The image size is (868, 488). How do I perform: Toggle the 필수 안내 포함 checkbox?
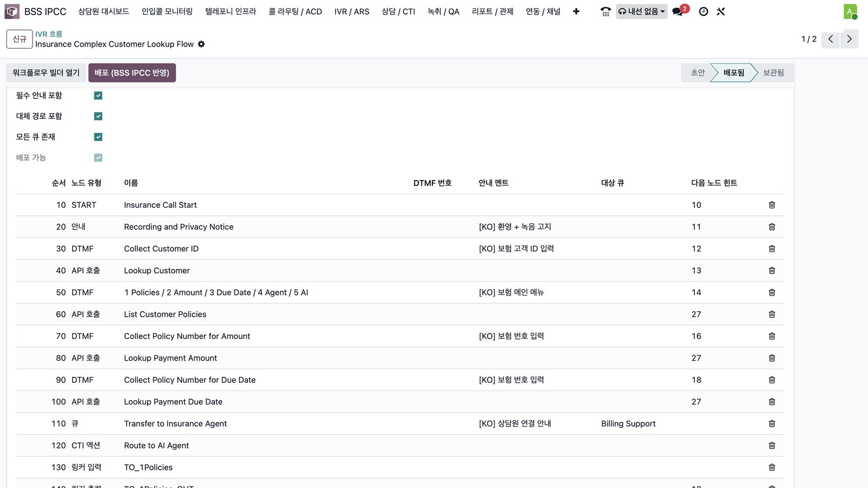[98, 95]
